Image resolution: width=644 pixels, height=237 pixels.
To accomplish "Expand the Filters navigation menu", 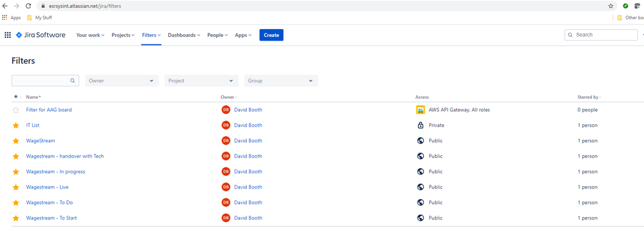I will coord(151,35).
